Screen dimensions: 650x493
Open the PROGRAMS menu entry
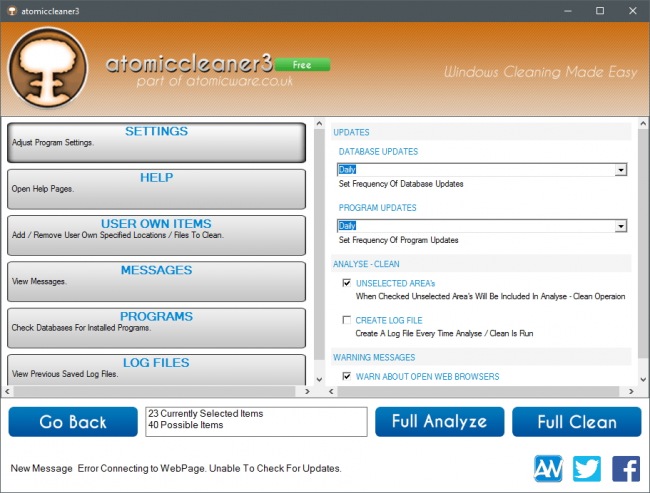tap(156, 328)
